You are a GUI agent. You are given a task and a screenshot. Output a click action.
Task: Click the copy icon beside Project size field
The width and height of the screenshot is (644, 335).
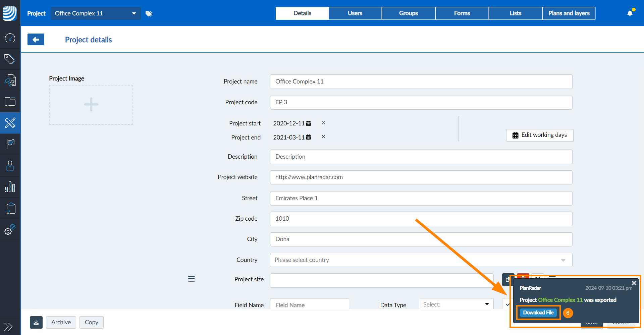tap(507, 279)
